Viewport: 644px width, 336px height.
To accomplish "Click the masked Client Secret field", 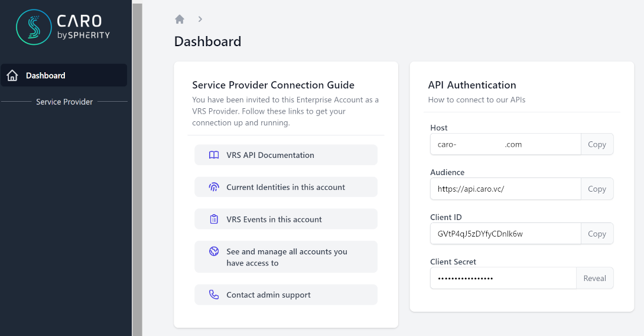I will pyautogui.click(x=503, y=279).
